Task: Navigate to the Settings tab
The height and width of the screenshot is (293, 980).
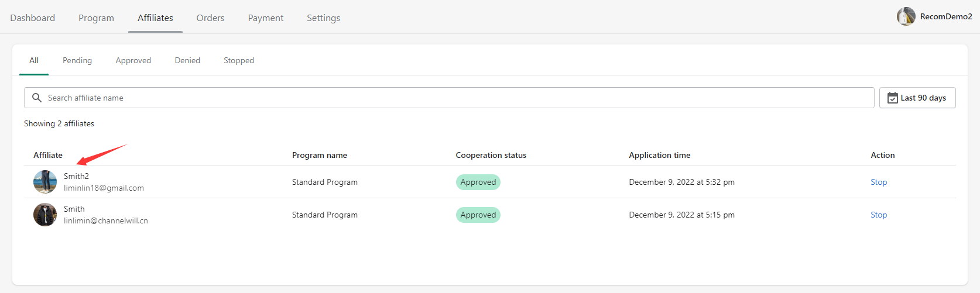Action: [323, 18]
